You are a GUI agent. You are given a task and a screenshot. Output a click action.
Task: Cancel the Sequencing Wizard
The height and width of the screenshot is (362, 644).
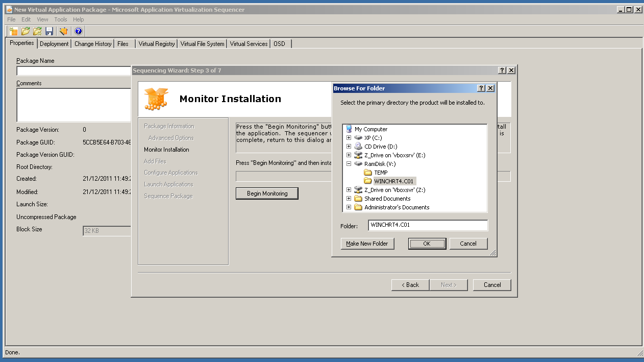pos(492,285)
